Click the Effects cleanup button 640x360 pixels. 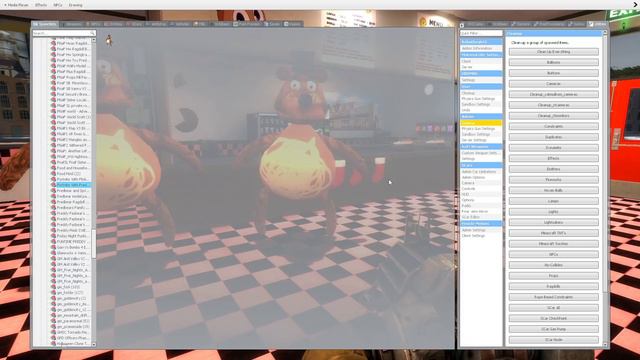click(553, 158)
